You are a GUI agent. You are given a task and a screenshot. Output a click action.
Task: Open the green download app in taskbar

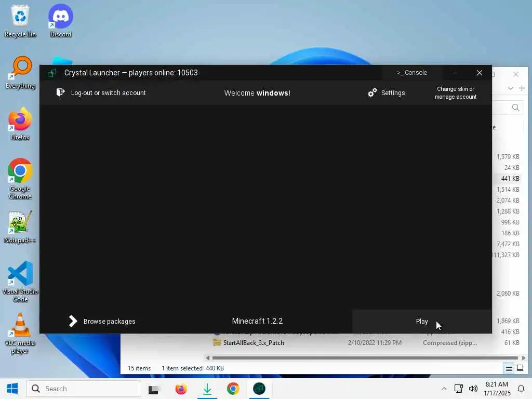coord(207,389)
